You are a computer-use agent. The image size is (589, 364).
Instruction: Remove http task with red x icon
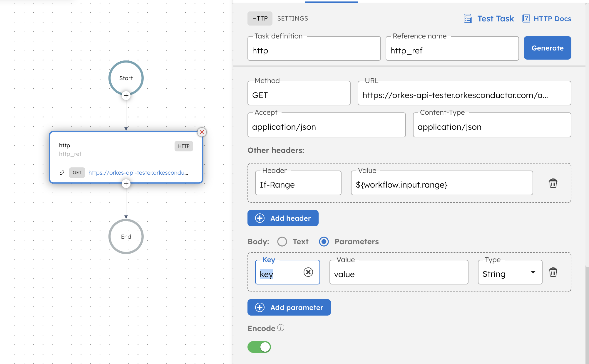tap(202, 132)
